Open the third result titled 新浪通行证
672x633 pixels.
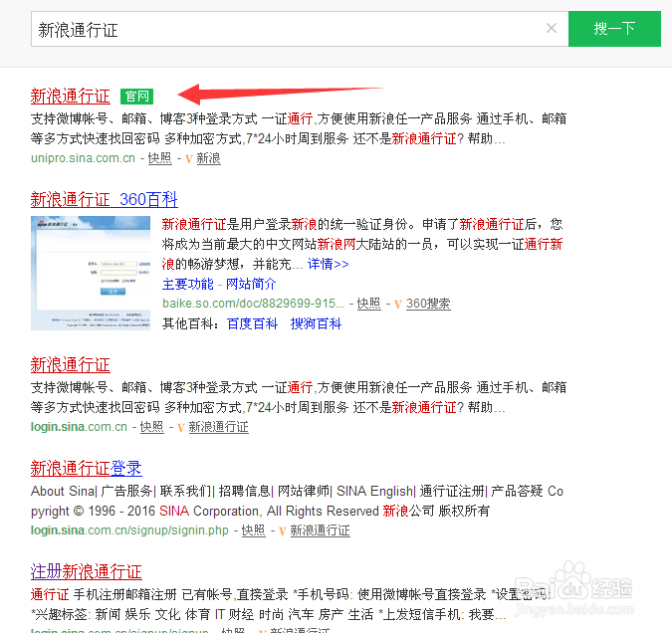[71, 364]
